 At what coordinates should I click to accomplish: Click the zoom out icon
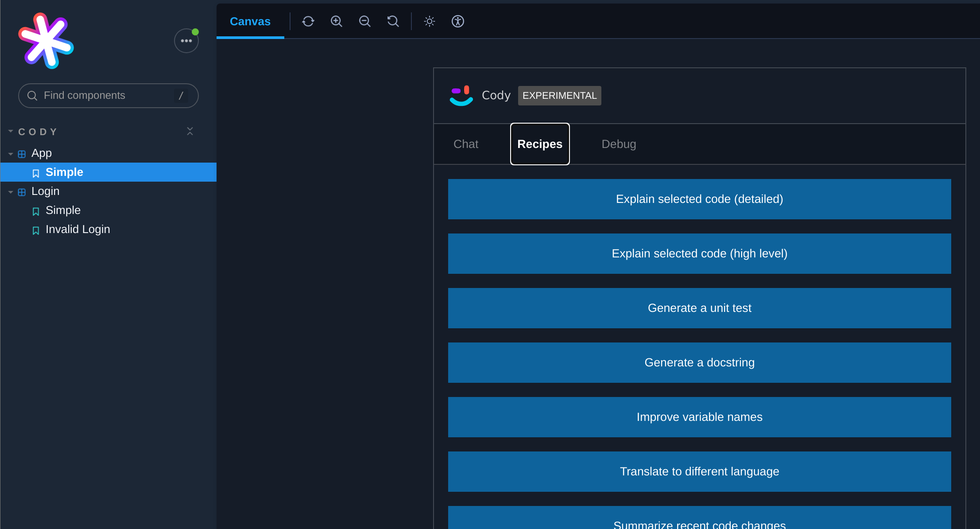point(365,21)
